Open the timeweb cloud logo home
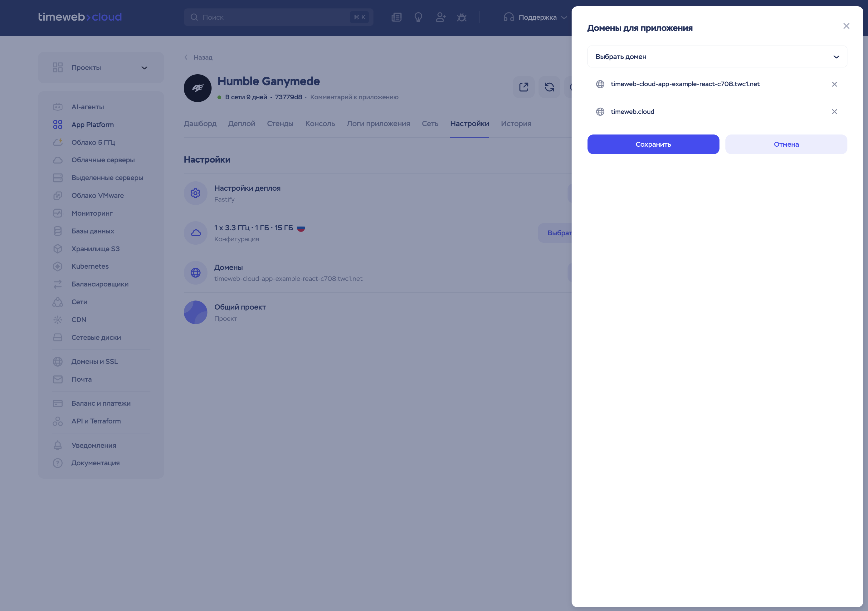The height and width of the screenshot is (611, 868). [80, 17]
